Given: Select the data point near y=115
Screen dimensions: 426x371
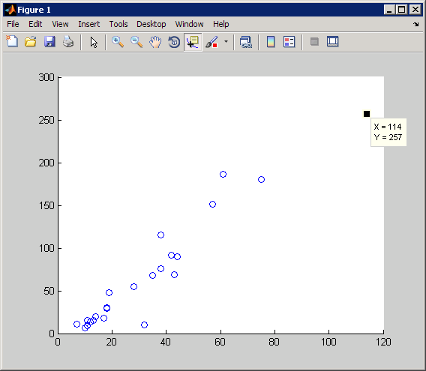Looking at the screenshot, I should [x=161, y=235].
